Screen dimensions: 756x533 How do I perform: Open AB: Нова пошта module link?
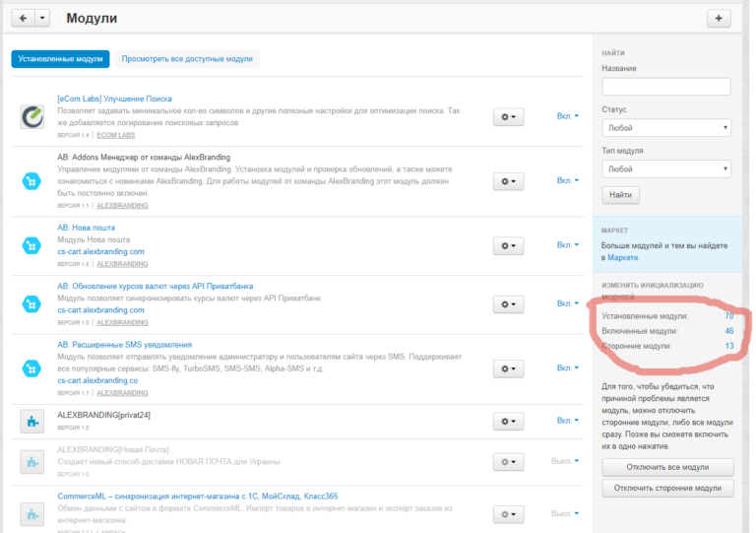click(x=87, y=228)
